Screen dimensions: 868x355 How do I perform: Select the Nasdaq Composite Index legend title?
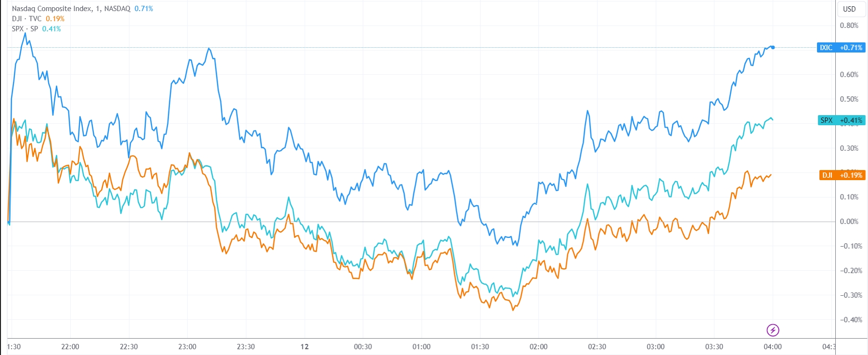pos(71,9)
